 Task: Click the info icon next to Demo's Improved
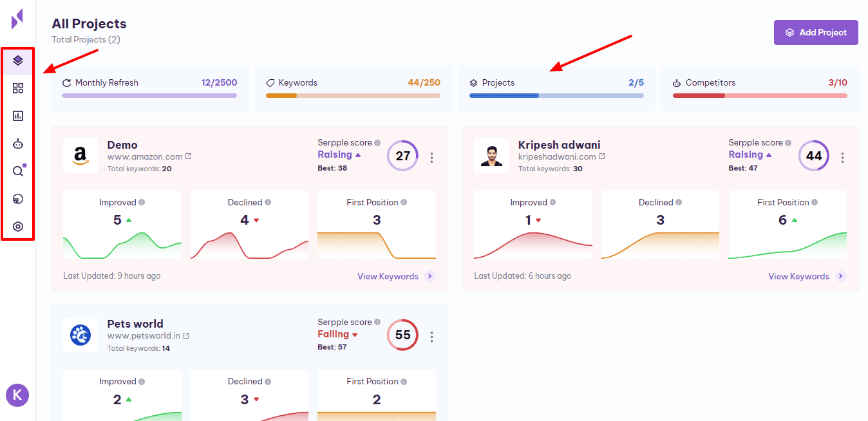[142, 202]
